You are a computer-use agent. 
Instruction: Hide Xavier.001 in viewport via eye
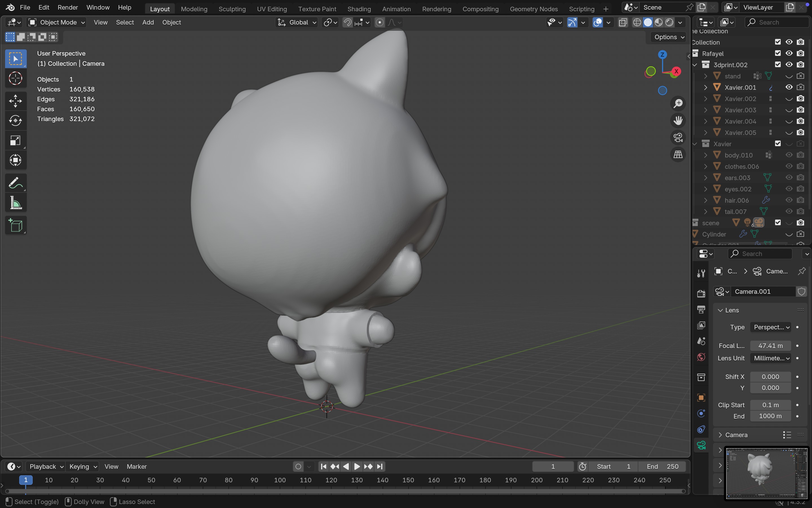[x=789, y=87]
